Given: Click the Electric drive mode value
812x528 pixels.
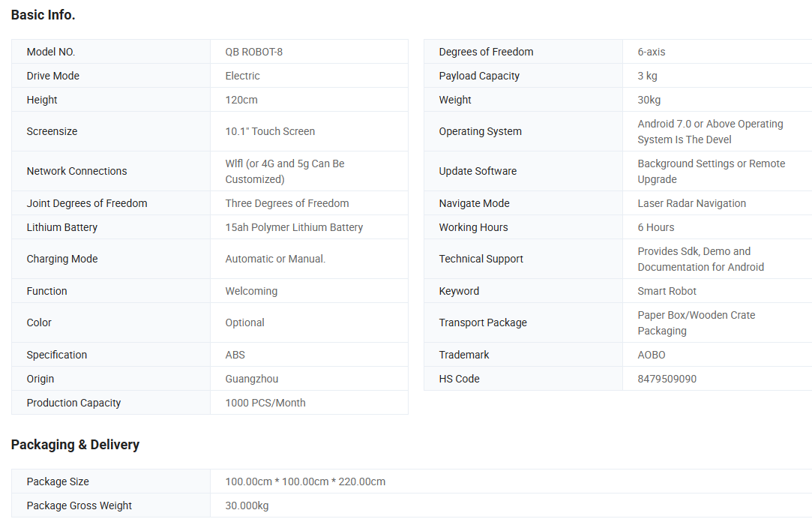Looking at the screenshot, I should point(242,76).
